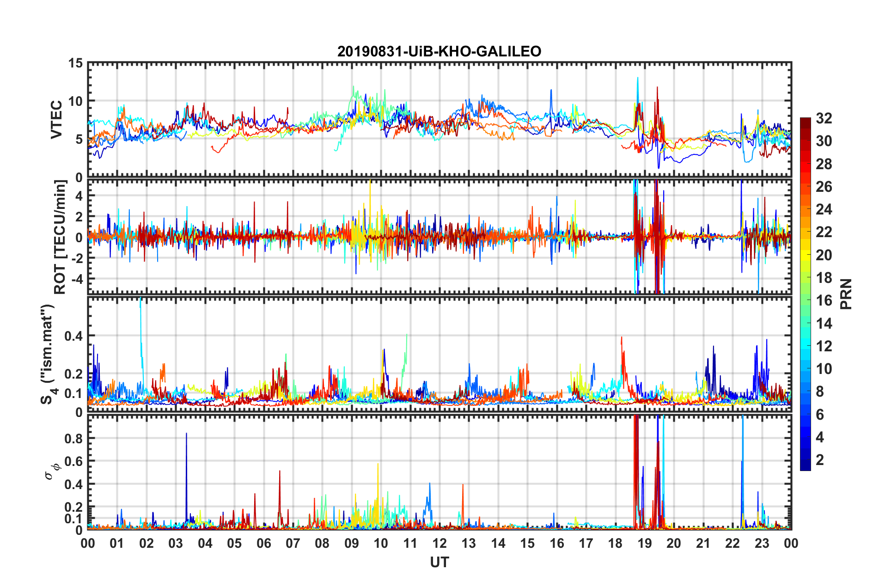
Task: Click the VTEC y-axis label
Action: point(56,119)
